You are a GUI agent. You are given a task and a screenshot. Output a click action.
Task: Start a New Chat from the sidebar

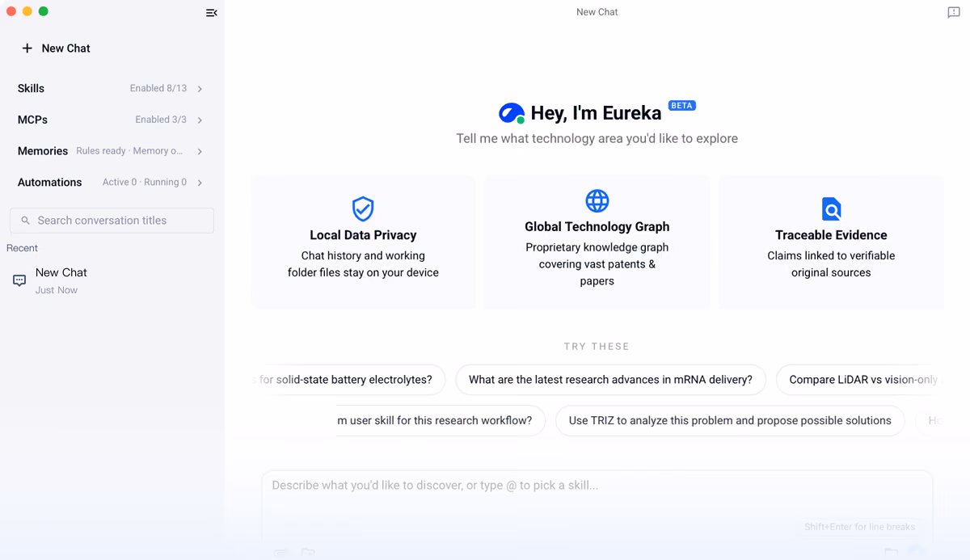click(x=56, y=48)
